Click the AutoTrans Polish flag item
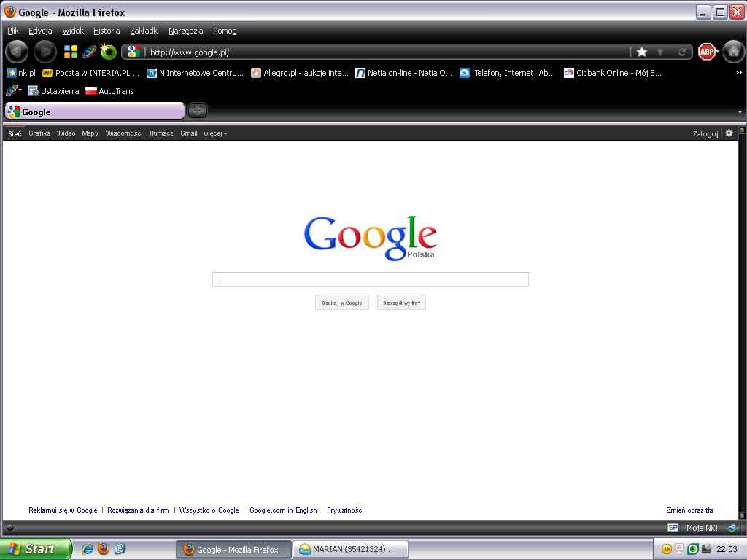The width and height of the screenshot is (747, 560). click(x=109, y=91)
